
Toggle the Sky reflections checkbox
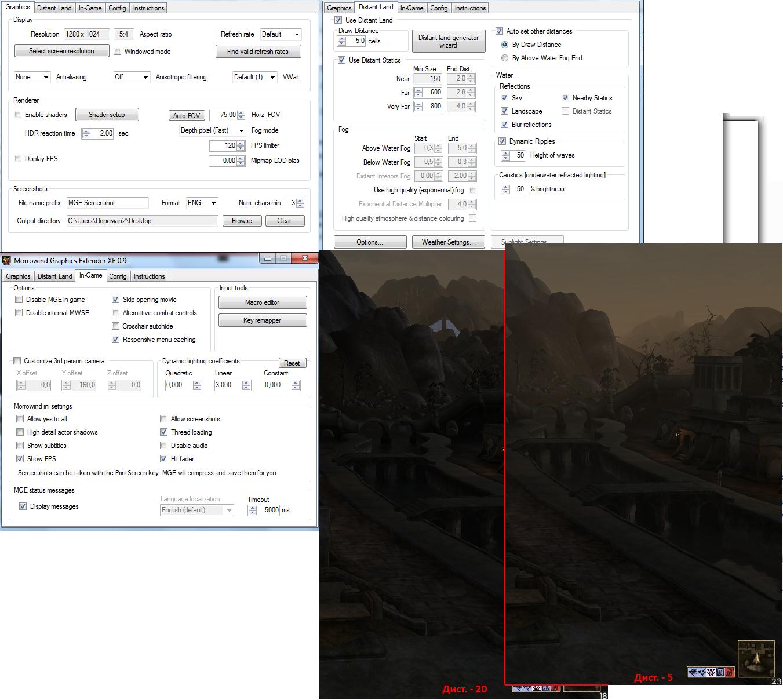pyautogui.click(x=504, y=98)
